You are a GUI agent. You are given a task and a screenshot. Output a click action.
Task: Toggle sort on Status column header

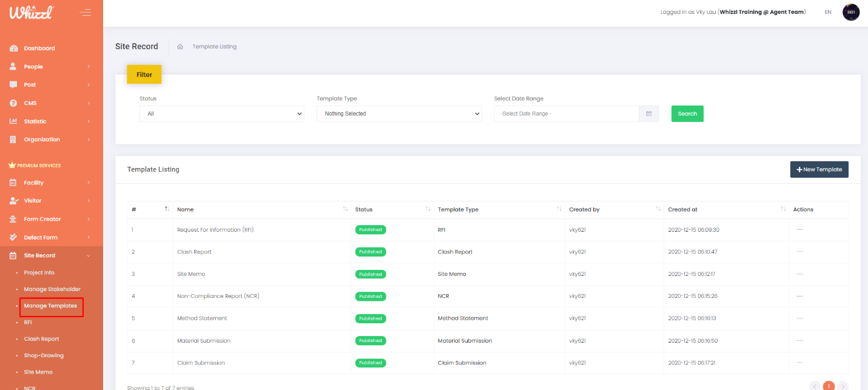point(428,209)
